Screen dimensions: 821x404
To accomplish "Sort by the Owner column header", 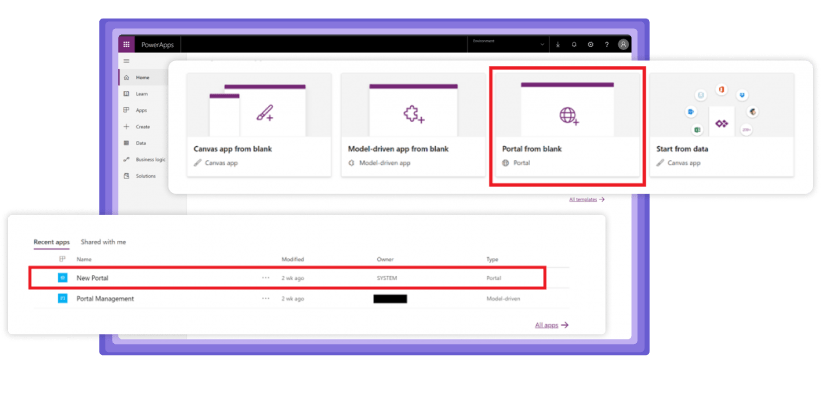I will (x=385, y=259).
